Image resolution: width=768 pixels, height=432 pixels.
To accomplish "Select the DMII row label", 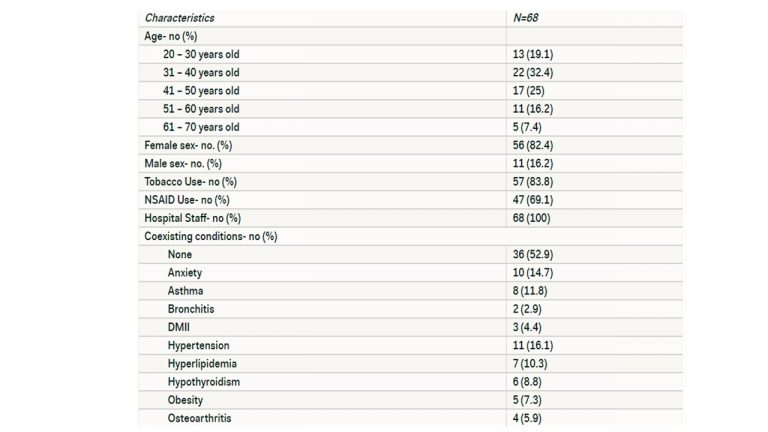I will [179, 327].
